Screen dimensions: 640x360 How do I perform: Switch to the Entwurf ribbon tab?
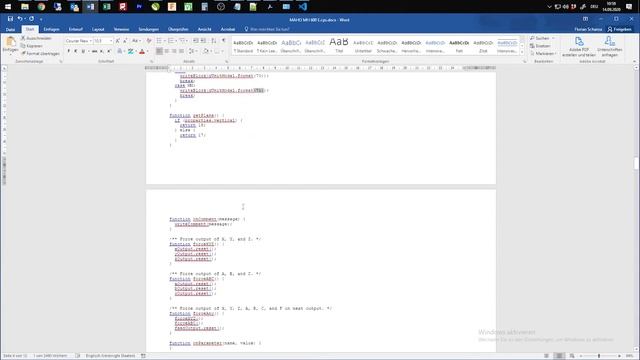point(76,29)
